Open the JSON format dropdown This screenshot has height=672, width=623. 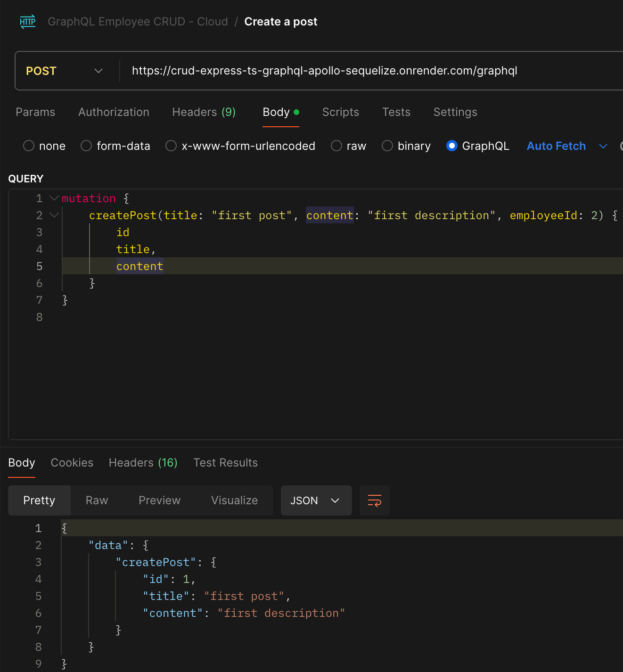316,500
